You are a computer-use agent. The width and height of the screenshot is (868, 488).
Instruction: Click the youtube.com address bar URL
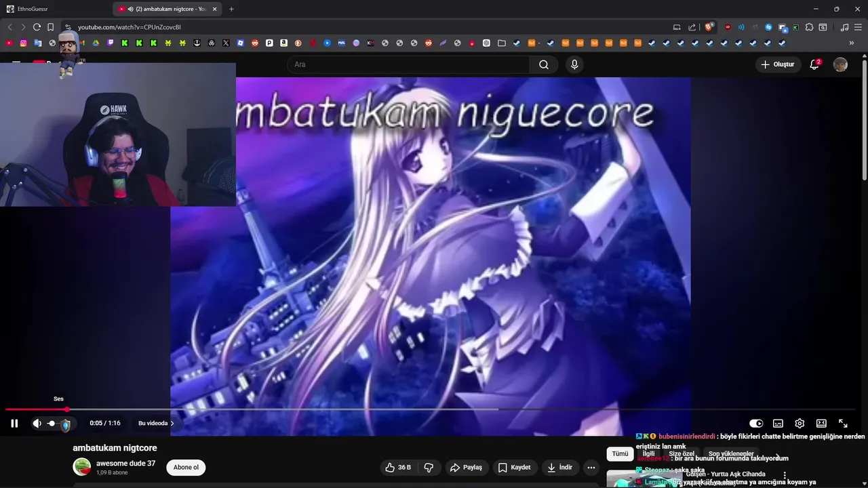tap(130, 27)
